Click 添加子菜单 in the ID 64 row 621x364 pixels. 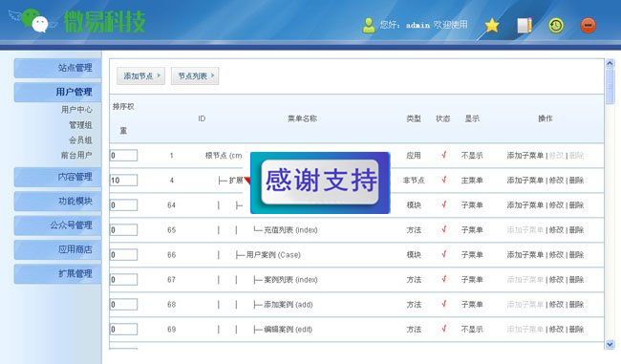coord(525,205)
